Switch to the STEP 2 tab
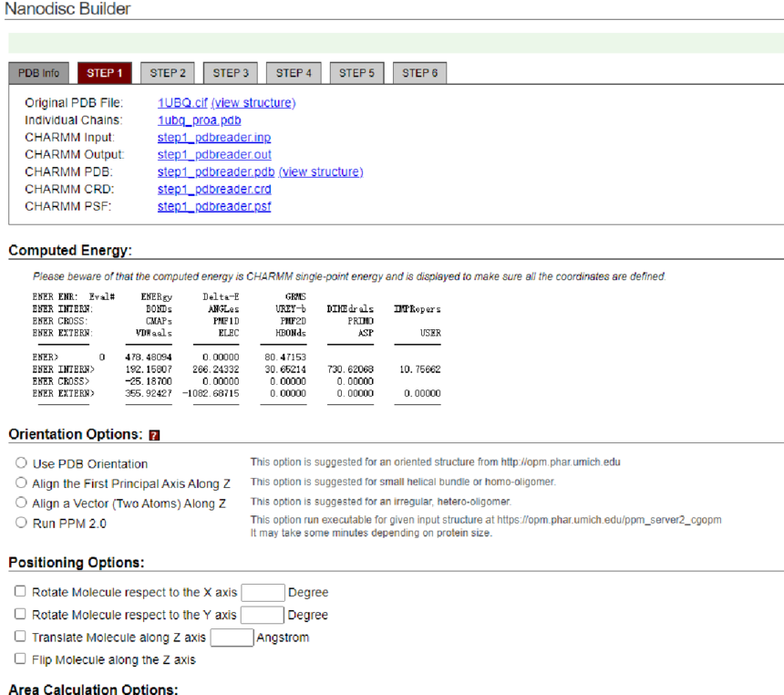This screenshot has width=784, height=695. click(168, 73)
